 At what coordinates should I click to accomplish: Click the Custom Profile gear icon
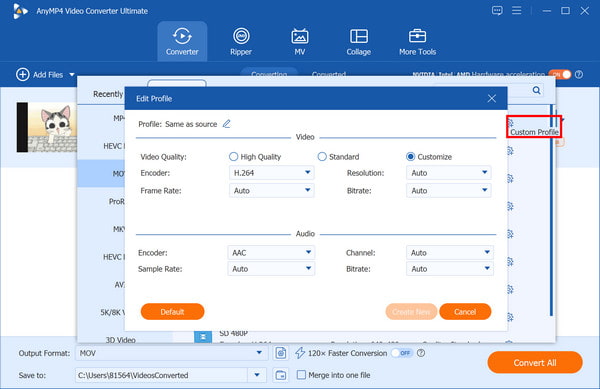click(510, 123)
